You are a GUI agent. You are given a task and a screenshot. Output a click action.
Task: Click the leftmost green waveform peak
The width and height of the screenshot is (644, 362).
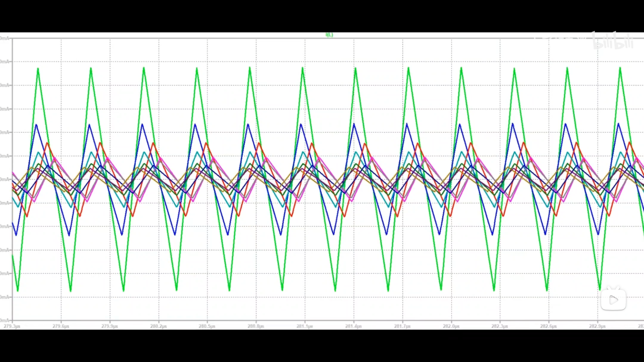point(38,69)
